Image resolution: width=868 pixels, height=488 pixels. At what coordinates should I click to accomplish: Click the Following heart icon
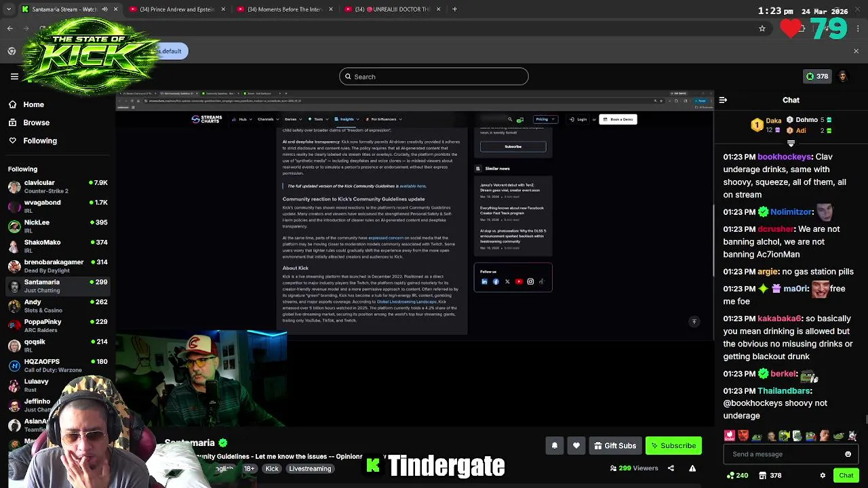[x=13, y=140]
